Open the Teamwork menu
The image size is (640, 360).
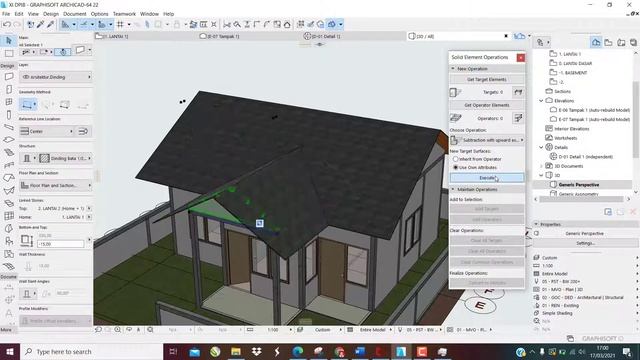pyautogui.click(x=124, y=13)
